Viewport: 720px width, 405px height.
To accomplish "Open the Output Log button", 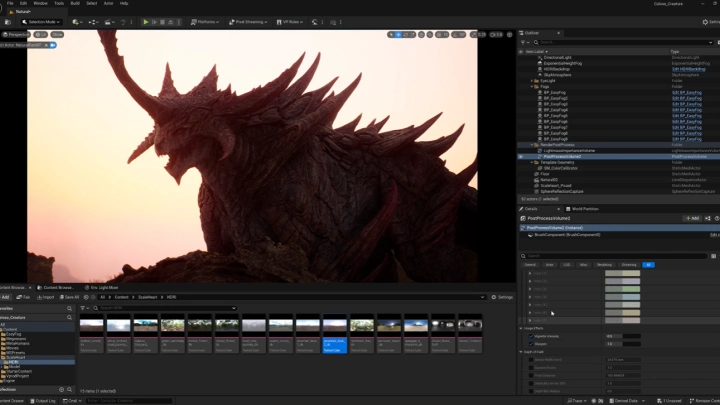I will coord(43,401).
